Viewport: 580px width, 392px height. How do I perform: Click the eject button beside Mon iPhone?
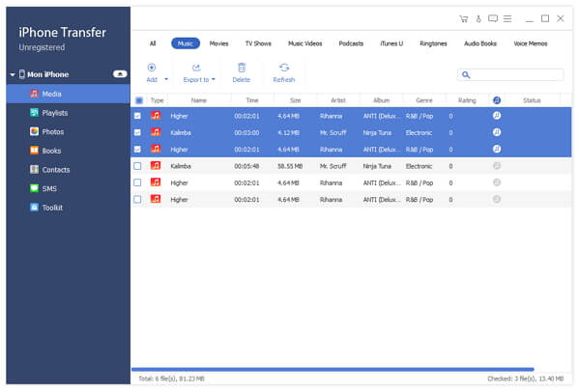pos(120,74)
